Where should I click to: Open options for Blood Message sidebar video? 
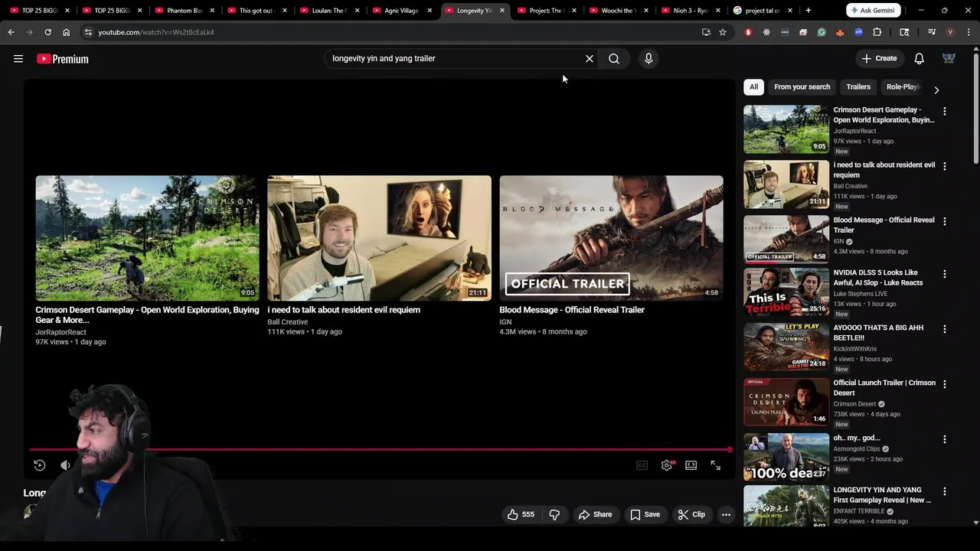945,222
